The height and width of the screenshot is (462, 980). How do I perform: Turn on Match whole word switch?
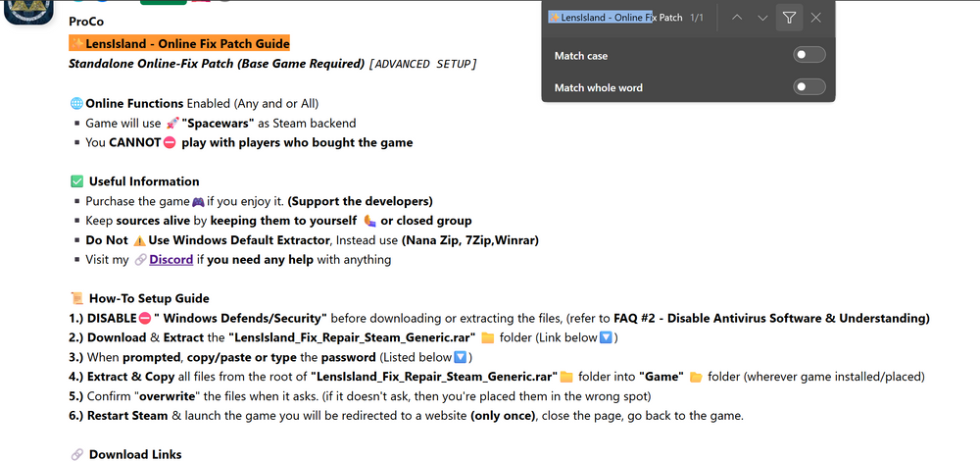point(809,87)
